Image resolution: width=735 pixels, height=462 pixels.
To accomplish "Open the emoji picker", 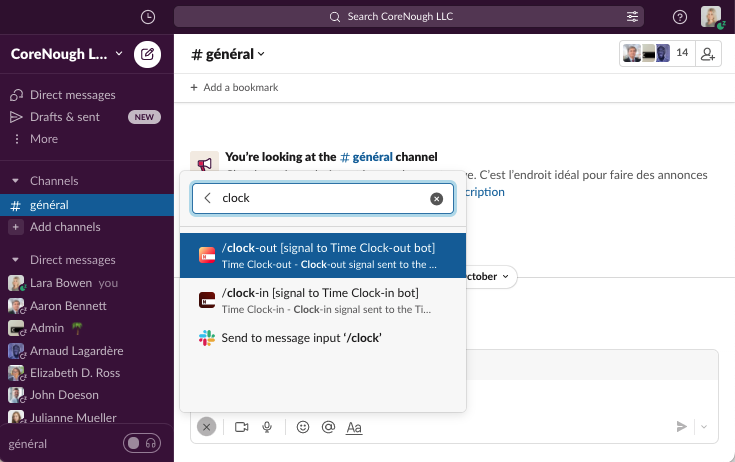I will 303,427.
